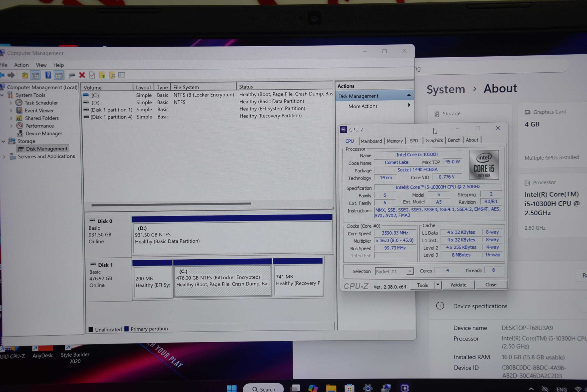This screenshot has height=392, width=587.
Task: Expand Services and Applications node
Action: pos(4,157)
